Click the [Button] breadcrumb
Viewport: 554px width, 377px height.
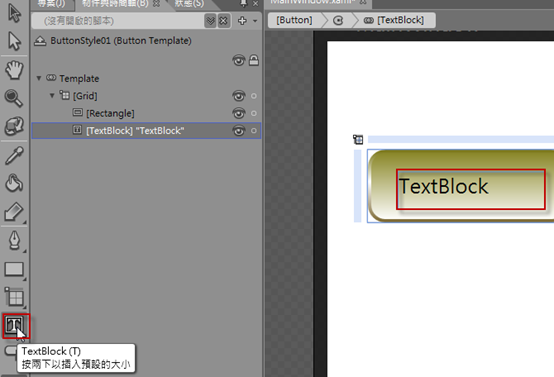pyautogui.click(x=294, y=20)
